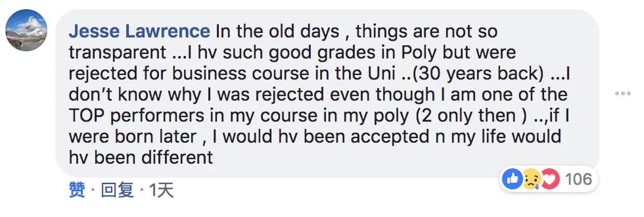
Task: View the 106 reactions count
Action: [577, 178]
